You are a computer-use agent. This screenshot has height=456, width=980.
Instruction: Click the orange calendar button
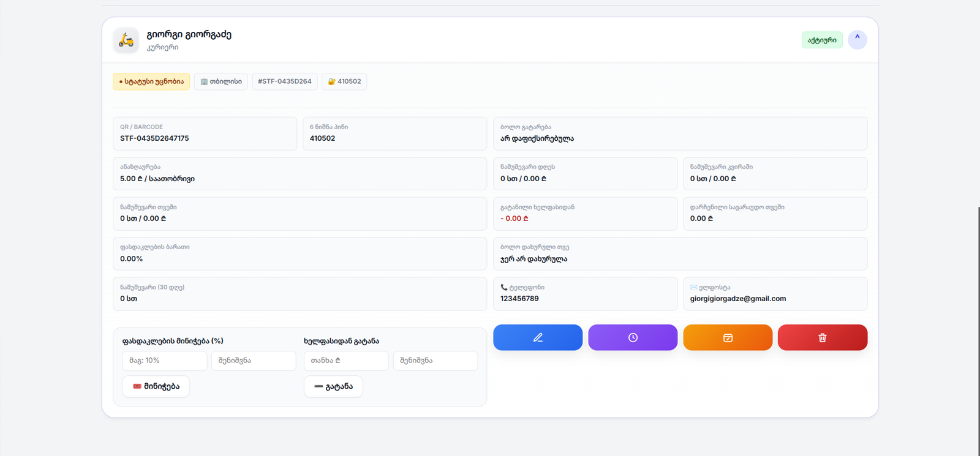[728, 337]
